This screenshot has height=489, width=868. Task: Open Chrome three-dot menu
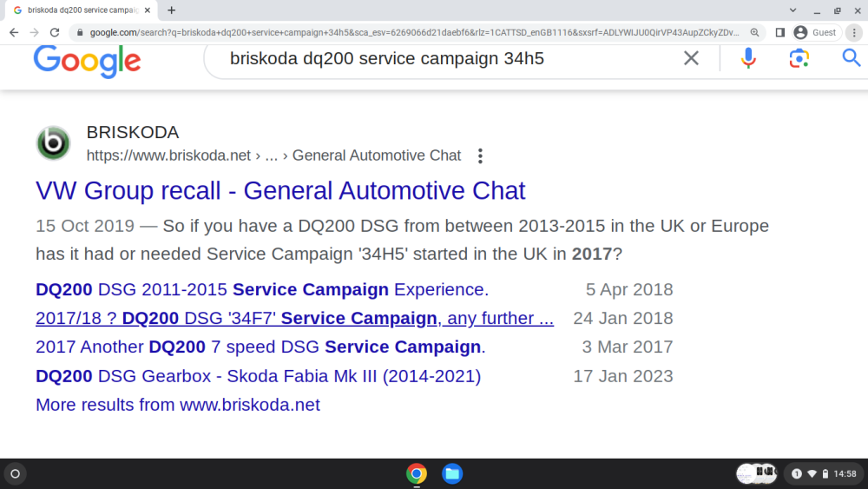pyautogui.click(x=854, y=33)
